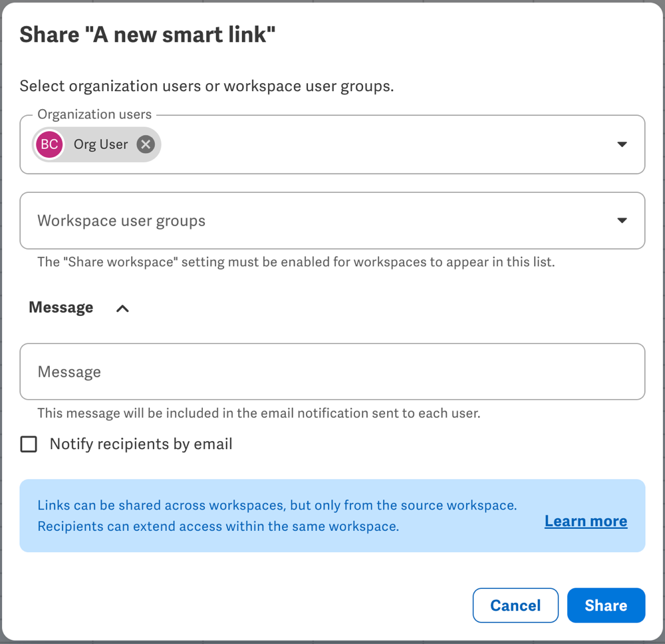
Task: Click the Workspace user groups placeholder text
Action: pos(122,221)
